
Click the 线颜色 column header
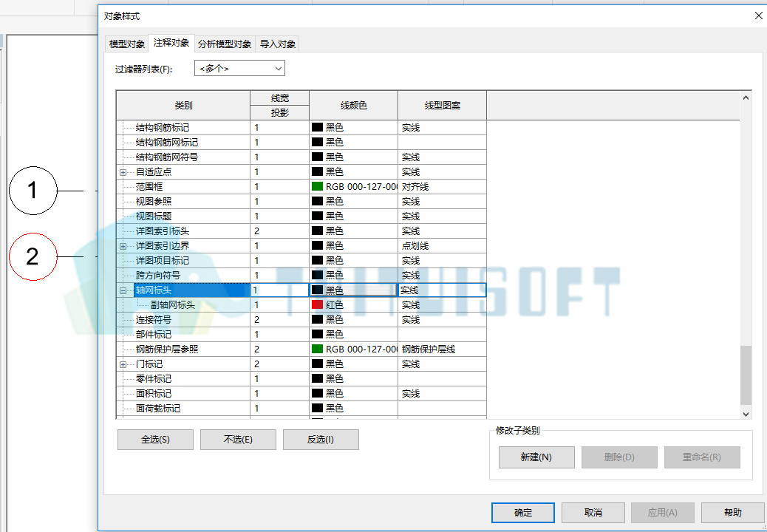[354, 105]
